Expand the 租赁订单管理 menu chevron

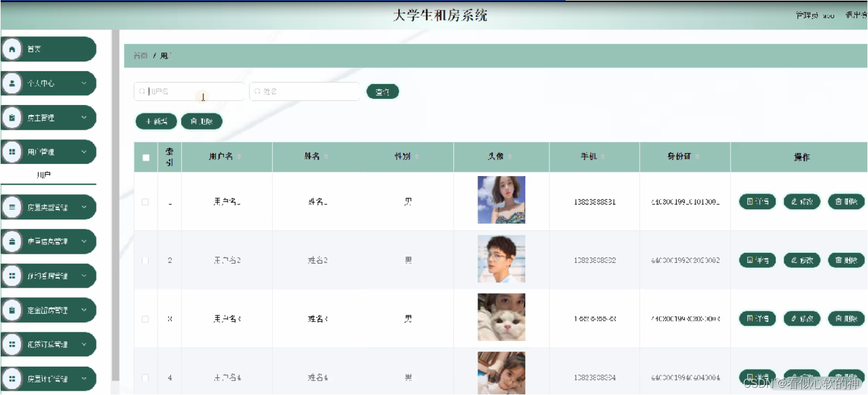pyautogui.click(x=84, y=344)
